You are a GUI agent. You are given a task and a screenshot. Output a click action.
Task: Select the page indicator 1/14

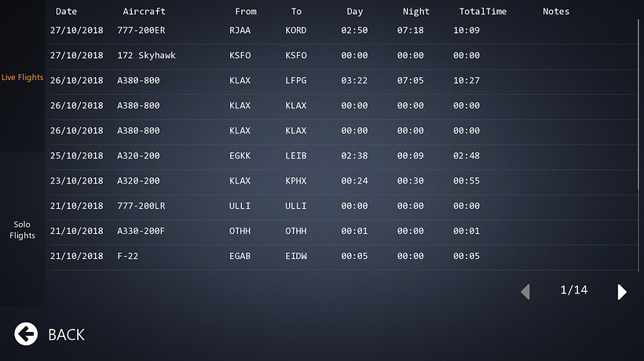tap(574, 290)
